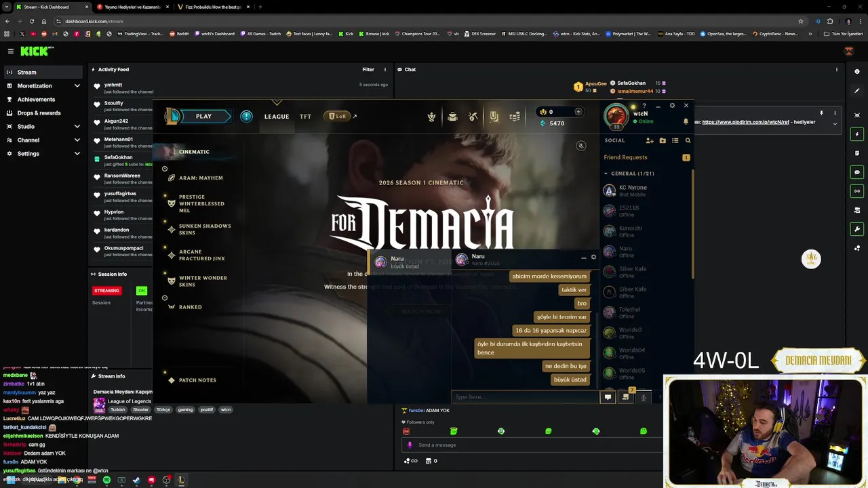Open the League client crafting hammer icon

click(x=473, y=117)
